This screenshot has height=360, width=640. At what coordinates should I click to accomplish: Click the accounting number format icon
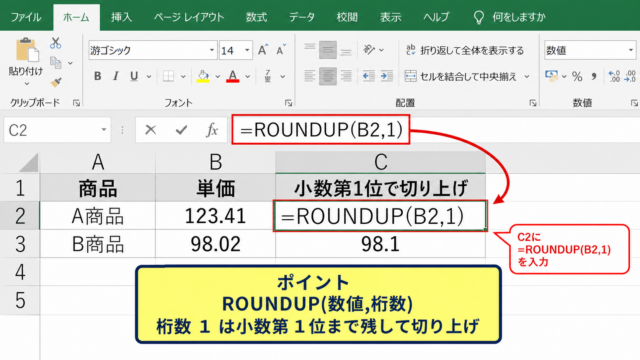point(551,76)
